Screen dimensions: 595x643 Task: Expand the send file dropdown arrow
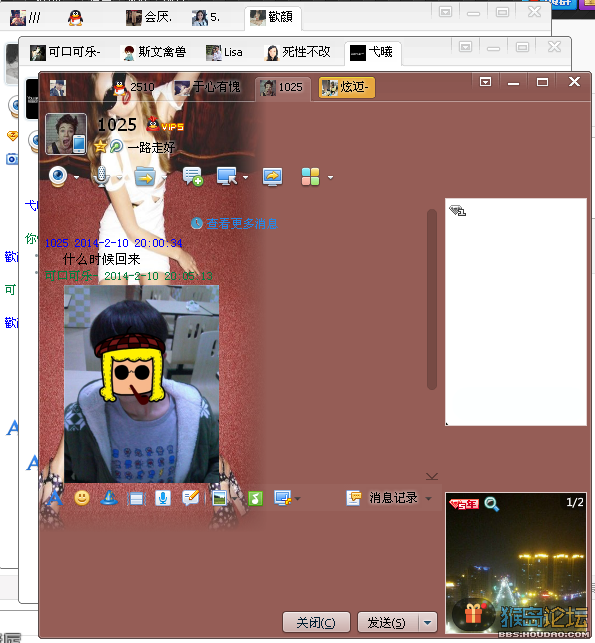tap(164, 178)
